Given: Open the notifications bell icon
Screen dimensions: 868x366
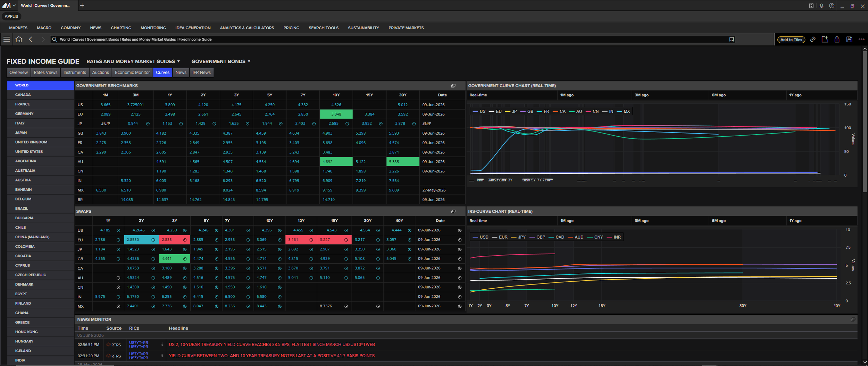Looking at the screenshot, I should click(x=821, y=6).
